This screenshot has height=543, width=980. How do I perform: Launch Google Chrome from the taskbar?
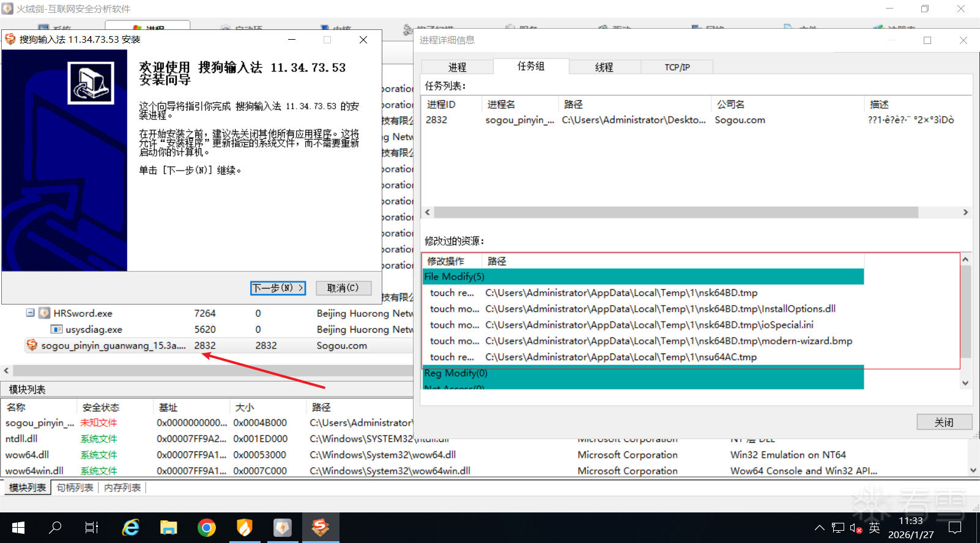pos(207,527)
